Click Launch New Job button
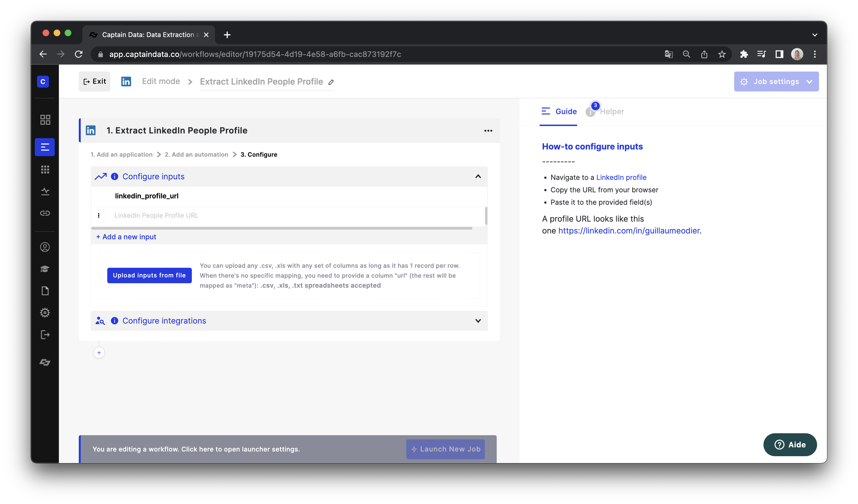This screenshot has width=858, height=504. coord(445,449)
